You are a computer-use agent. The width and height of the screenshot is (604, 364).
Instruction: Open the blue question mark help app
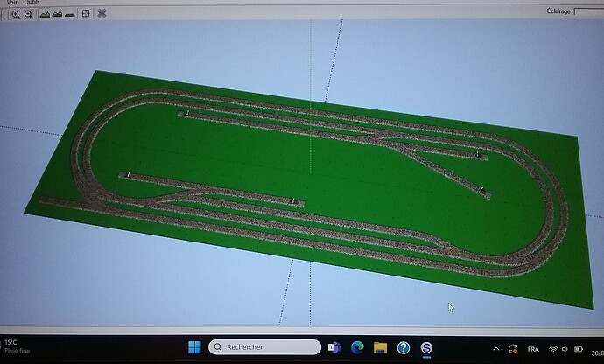pyautogui.click(x=404, y=348)
